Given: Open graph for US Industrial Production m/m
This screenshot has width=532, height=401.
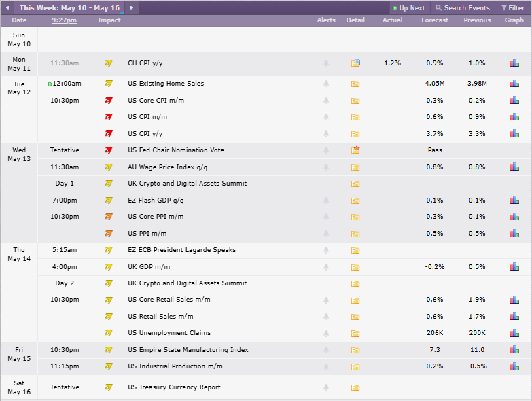Looking at the screenshot, I should pos(514,366).
